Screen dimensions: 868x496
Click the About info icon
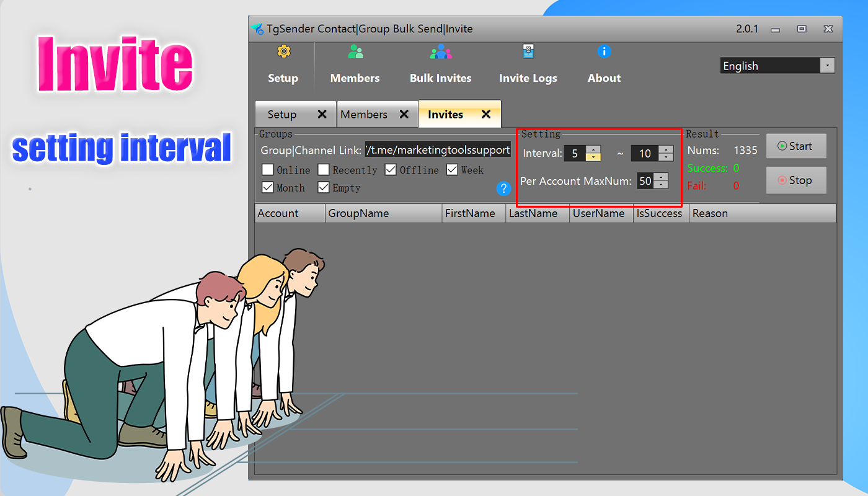tap(604, 52)
